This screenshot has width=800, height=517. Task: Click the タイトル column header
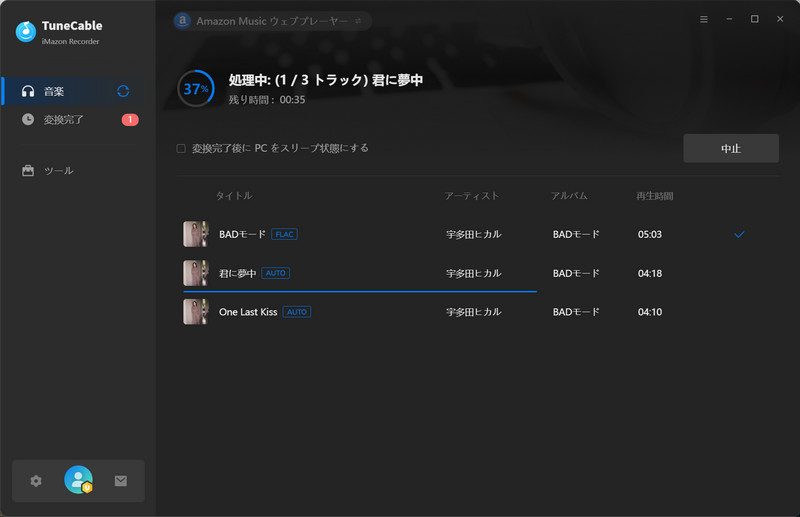click(234, 196)
